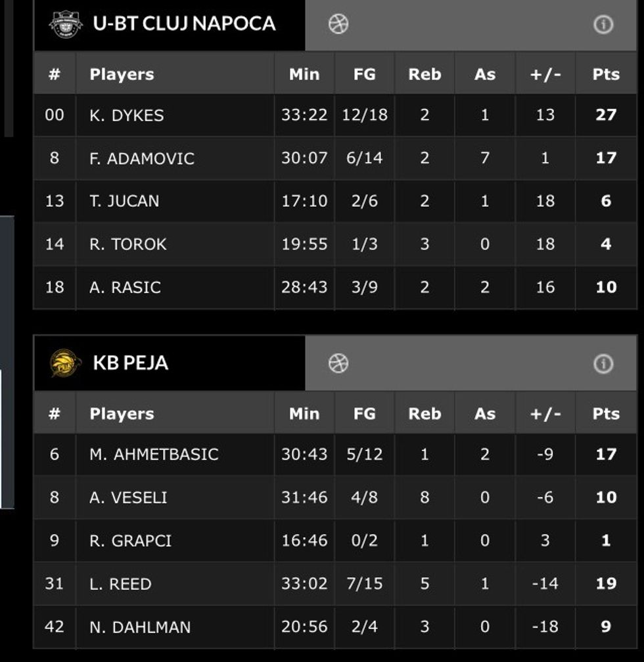Sort Cluj Napoca table by Pts column
The height and width of the screenshot is (662, 644).
pos(605,74)
